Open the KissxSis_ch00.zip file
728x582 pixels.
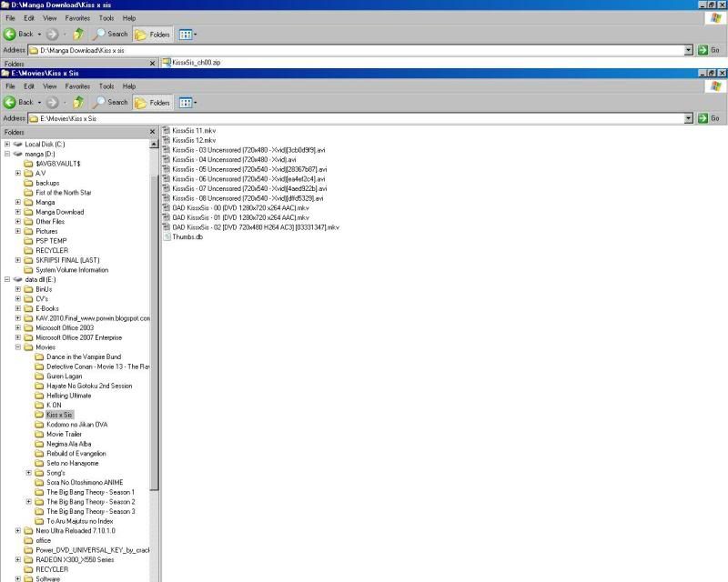(x=196, y=63)
